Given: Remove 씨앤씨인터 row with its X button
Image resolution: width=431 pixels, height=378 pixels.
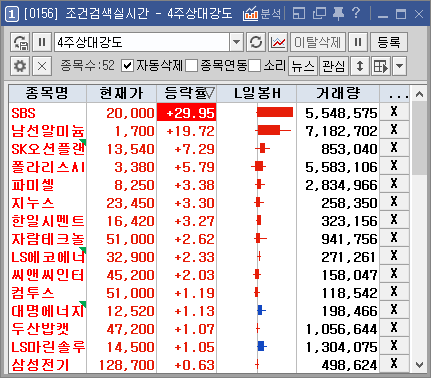Looking at the screenshot, I should click(394, 274).
